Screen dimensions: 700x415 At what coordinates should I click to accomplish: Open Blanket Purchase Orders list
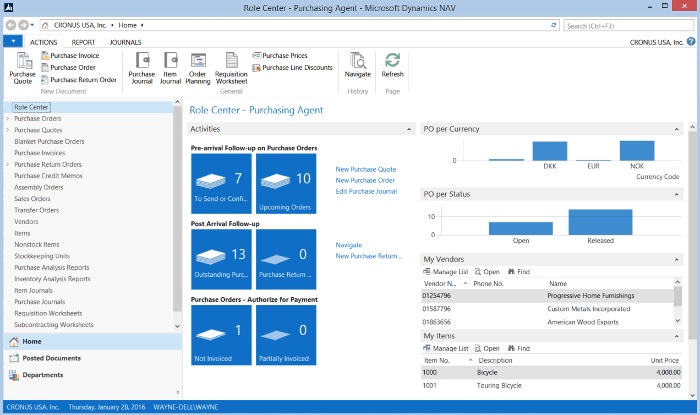point(49,141)
